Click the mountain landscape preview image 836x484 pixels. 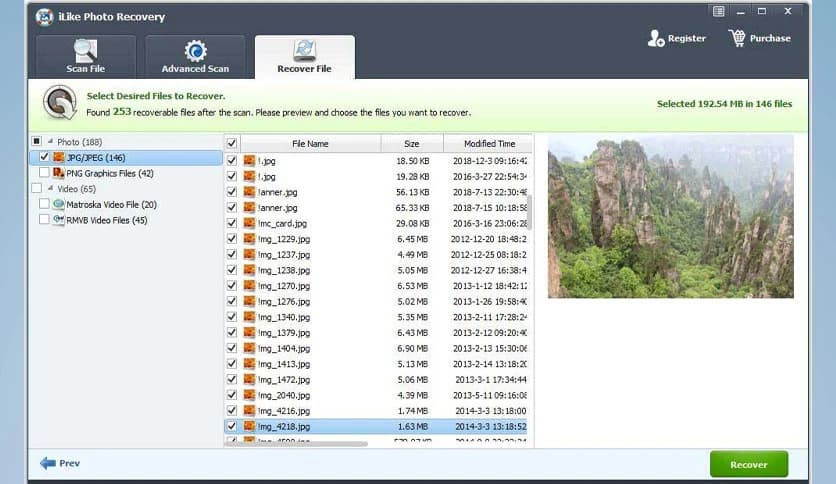pos(671,216)
